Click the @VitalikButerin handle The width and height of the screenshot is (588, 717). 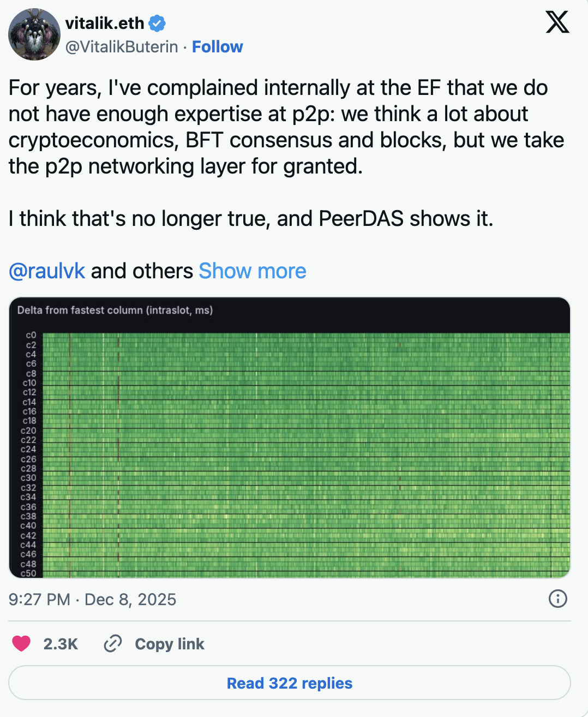coord(121,47)
